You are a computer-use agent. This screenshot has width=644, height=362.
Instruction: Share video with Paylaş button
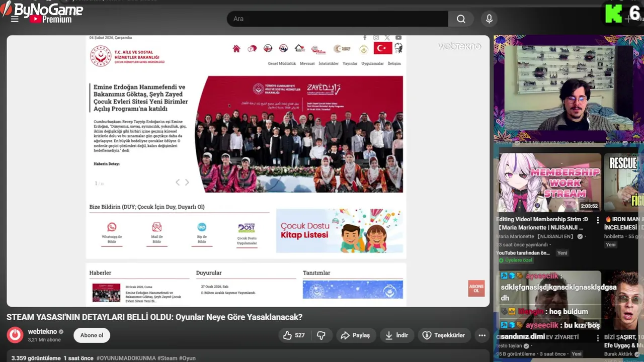355,335
